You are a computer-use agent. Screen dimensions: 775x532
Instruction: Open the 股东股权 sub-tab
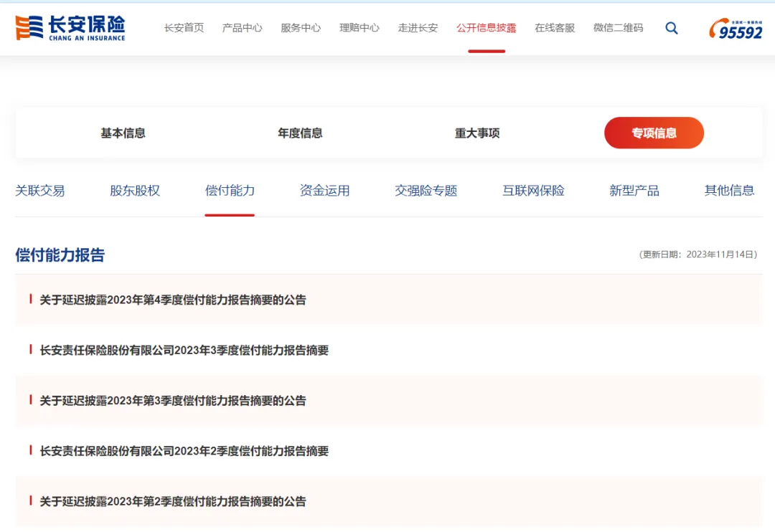tap(135, 191)
